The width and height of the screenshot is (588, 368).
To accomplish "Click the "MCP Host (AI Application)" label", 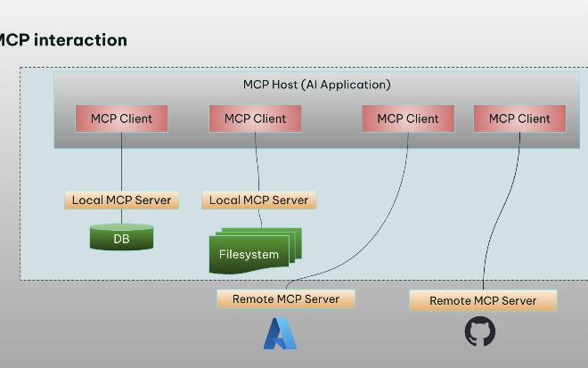I will 317,85.
